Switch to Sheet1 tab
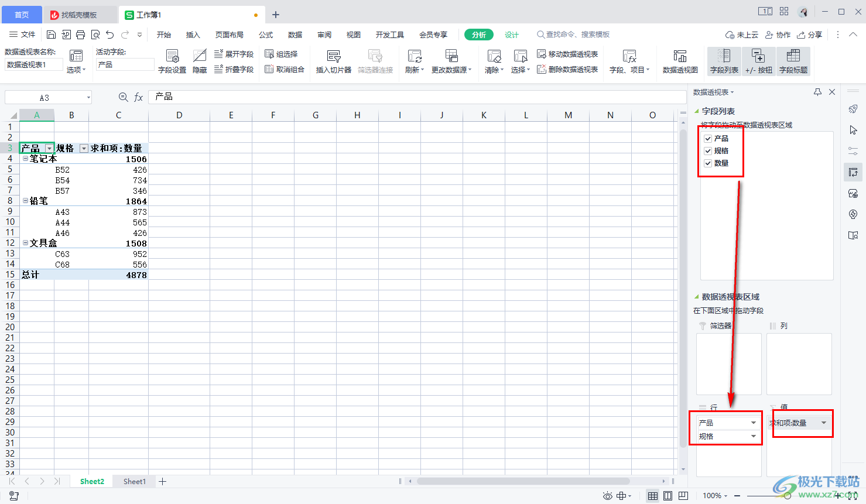 coord(135,481)
